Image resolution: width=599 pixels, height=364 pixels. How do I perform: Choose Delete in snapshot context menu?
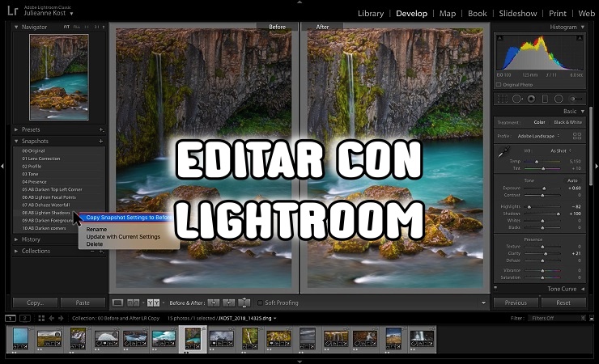pos(95,243)
